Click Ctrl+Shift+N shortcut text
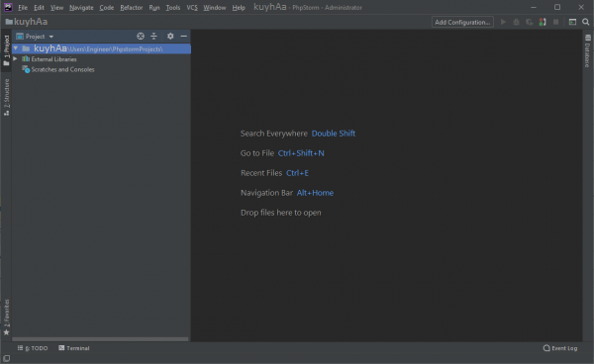Image resolution: width=594 pixels, height=364 pixels. tap(301, 153)
